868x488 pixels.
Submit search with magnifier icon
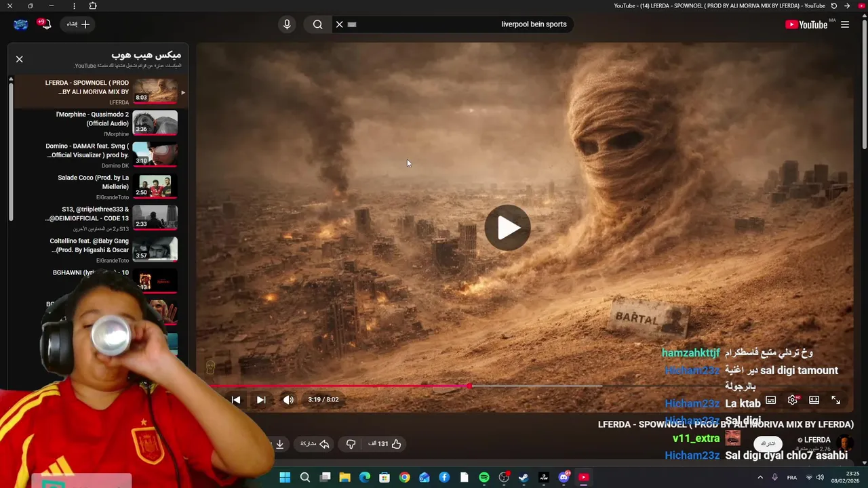point(317,24)
